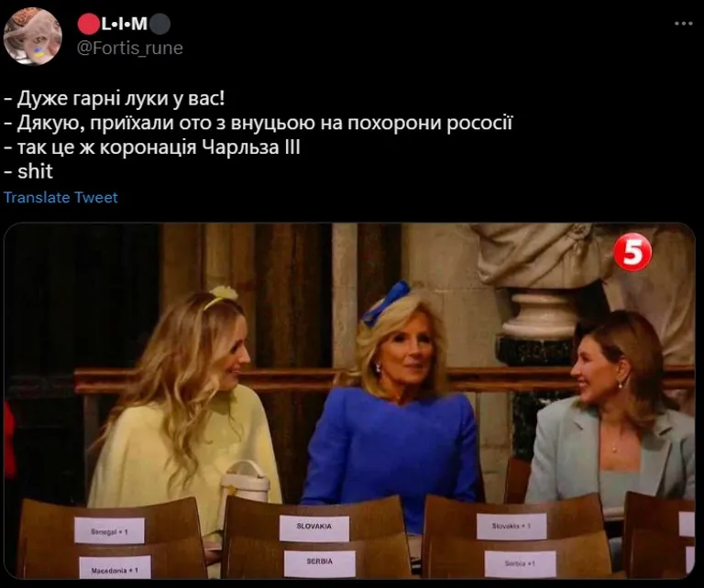Click the red circle emoji beside L•I•M
The image size is (704, 588).
88,24
